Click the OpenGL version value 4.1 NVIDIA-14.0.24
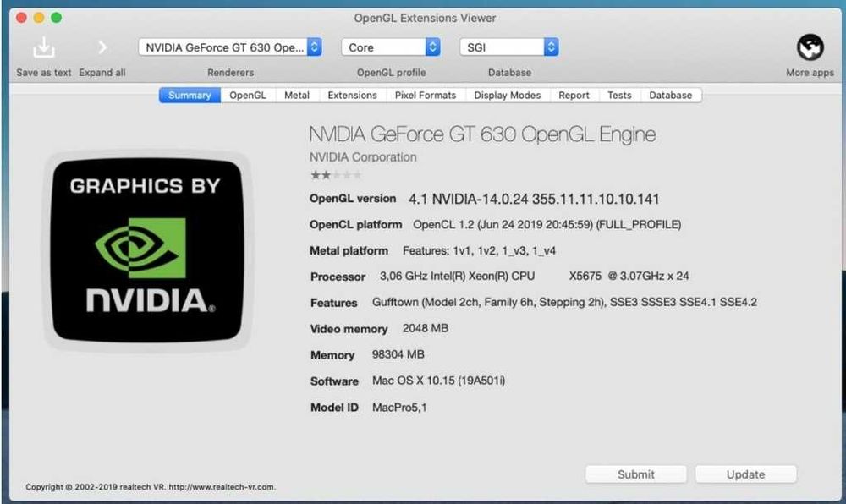The image size is (846, 504). click(534, 200)
